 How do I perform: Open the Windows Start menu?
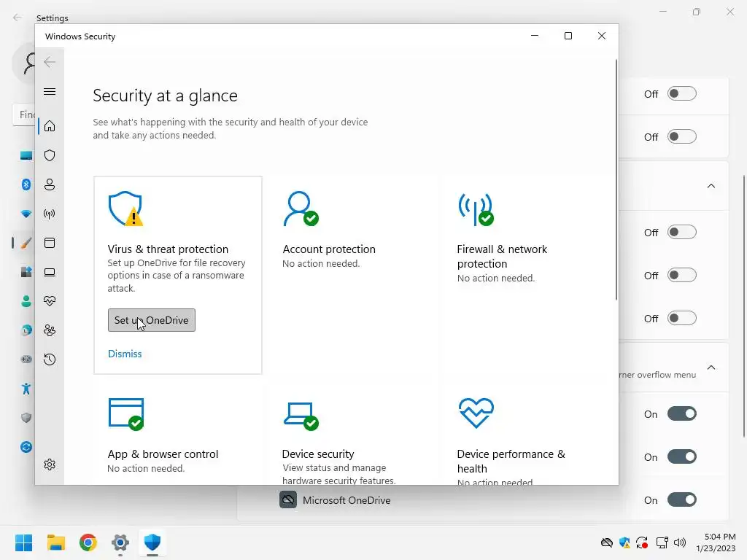[x=23, y=542]
